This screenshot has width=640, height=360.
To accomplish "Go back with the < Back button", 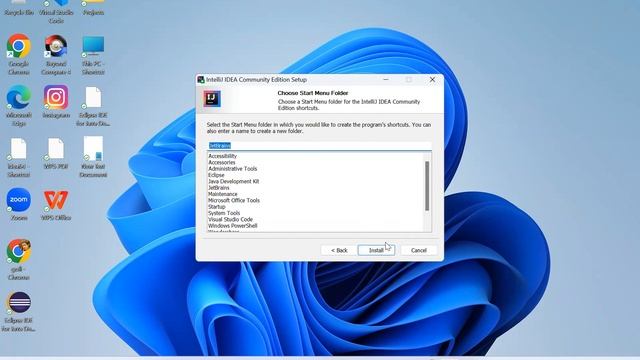I will [x=339, y=250].
